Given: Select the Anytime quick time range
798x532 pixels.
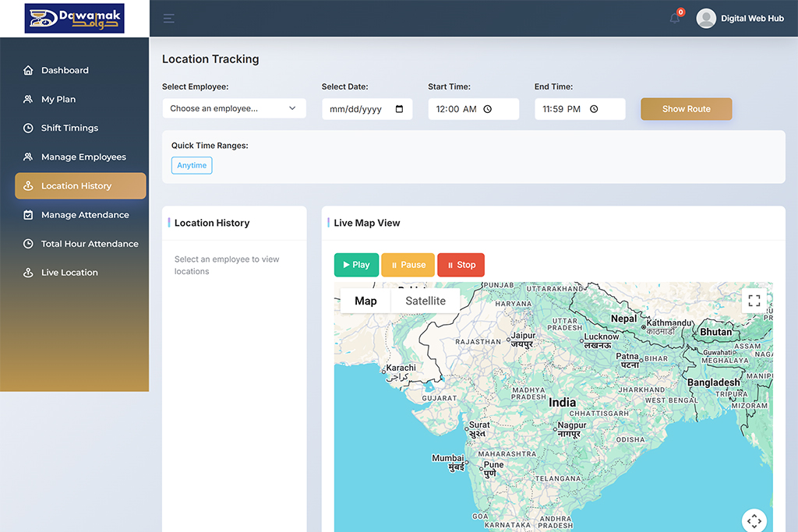Looking at the screenshot, I should click(191, 165).
